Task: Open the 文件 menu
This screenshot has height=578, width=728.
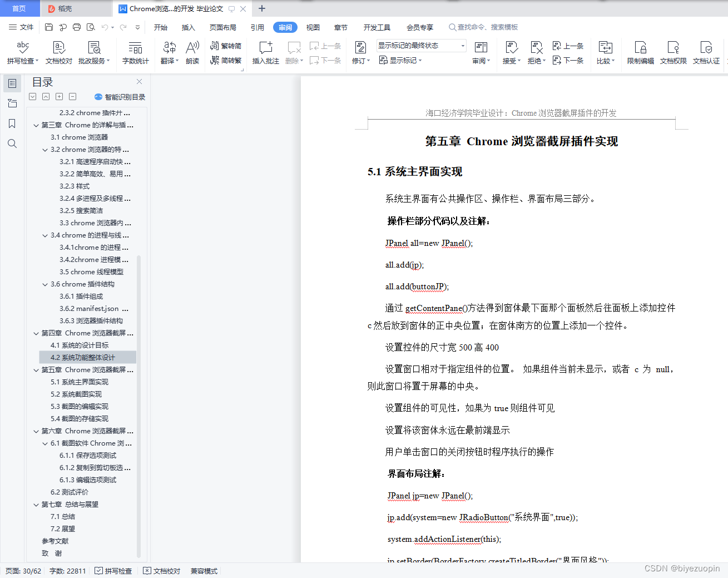Action: coord(21,27)
